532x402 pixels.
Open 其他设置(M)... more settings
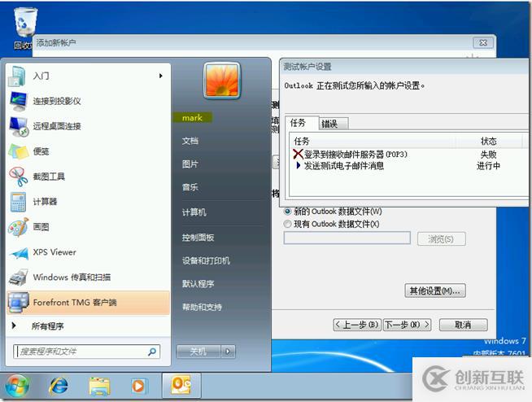pos(435,291)
